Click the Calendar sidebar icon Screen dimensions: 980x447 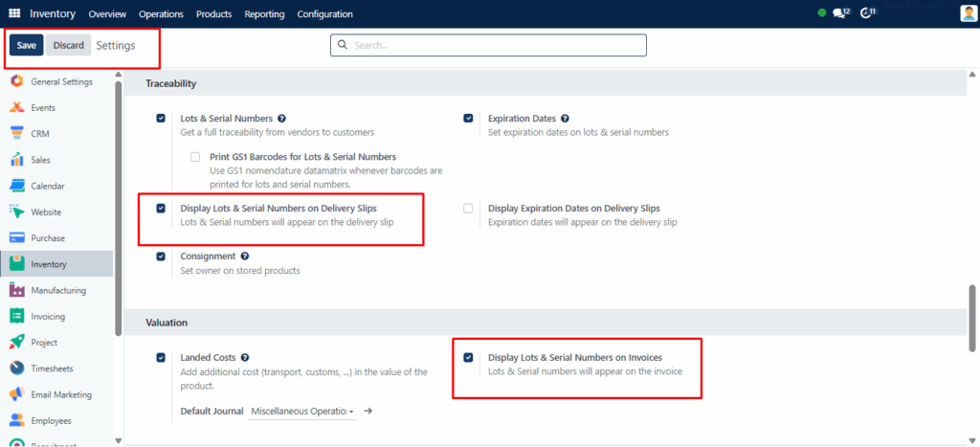point(17,186)
